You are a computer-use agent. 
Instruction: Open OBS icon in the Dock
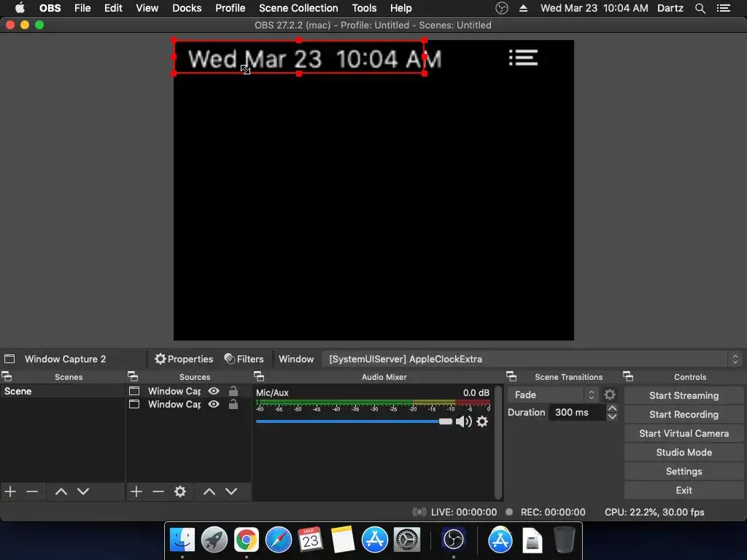tap(453, 540)
